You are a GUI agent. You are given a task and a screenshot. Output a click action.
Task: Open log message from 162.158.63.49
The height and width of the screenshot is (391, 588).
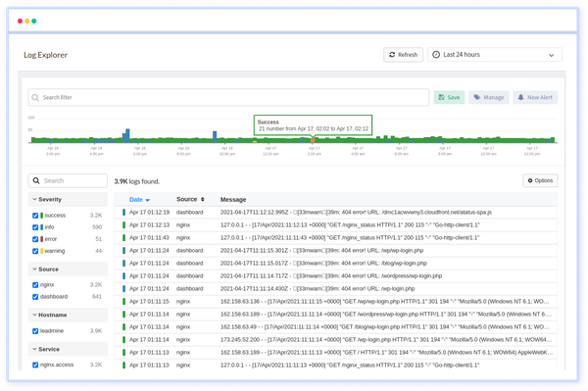pos(335,327)
